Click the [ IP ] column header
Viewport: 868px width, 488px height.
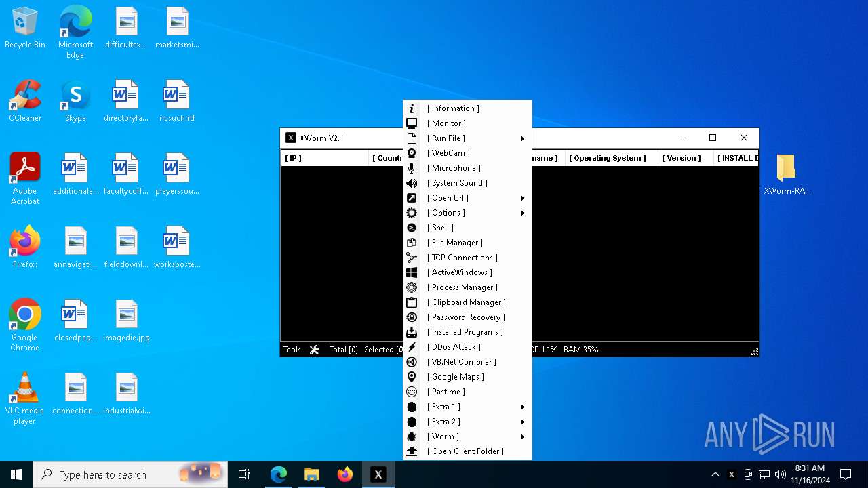click(325, 158)
